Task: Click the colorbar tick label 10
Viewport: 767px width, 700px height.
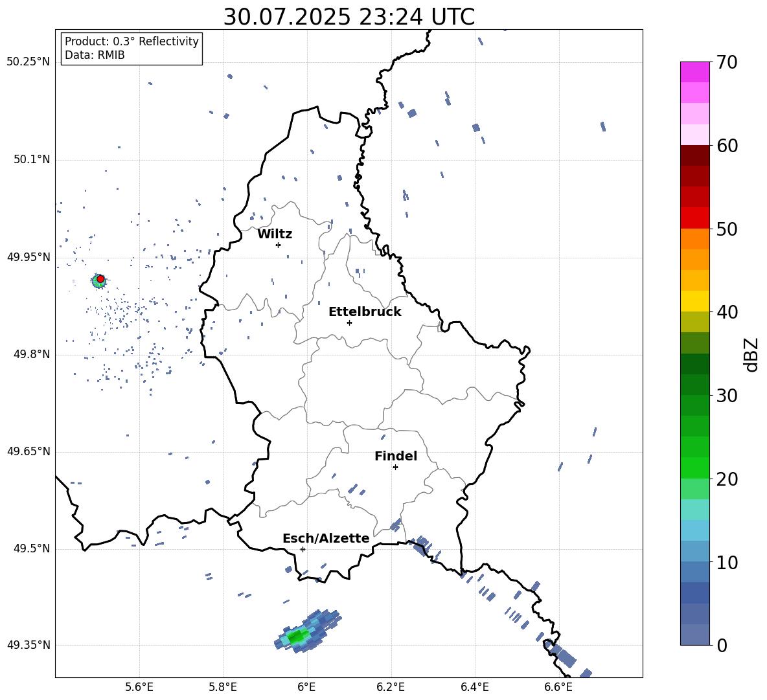Action: (x=727, y=562)
